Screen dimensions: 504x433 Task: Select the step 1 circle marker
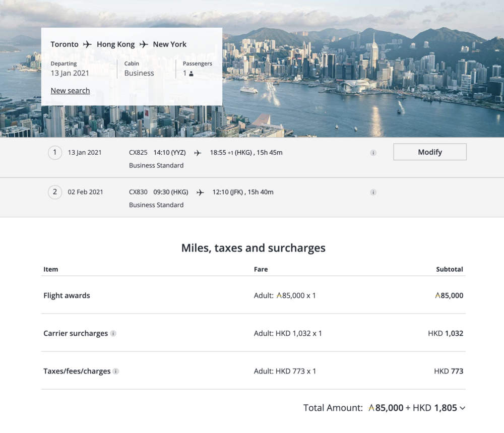tap(55, 152)
